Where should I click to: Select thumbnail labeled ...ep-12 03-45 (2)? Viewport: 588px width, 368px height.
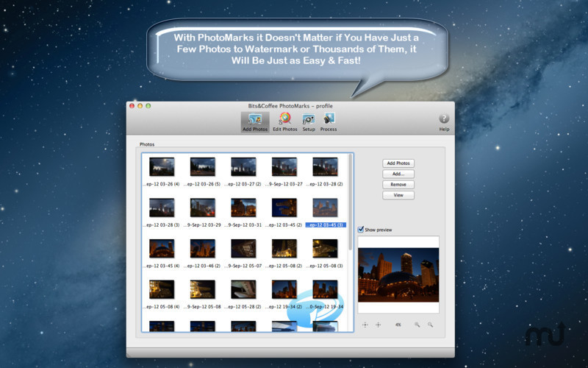point(284,208)
